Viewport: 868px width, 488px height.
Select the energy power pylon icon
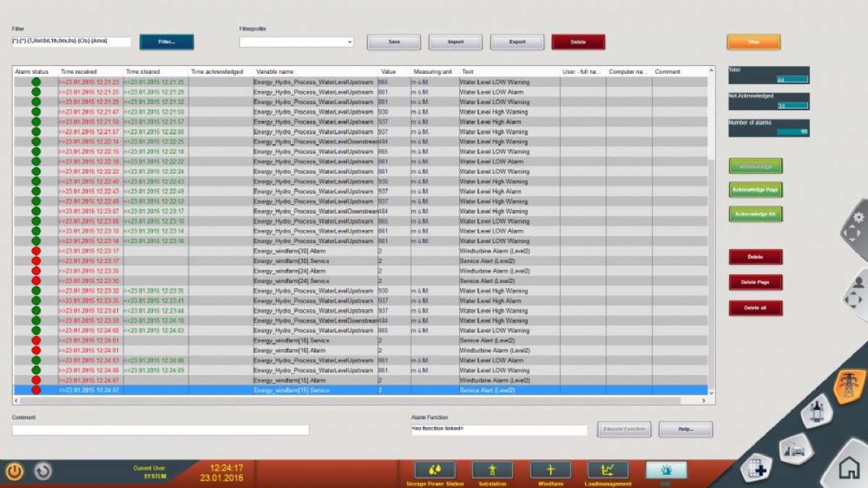click(850, 386)
